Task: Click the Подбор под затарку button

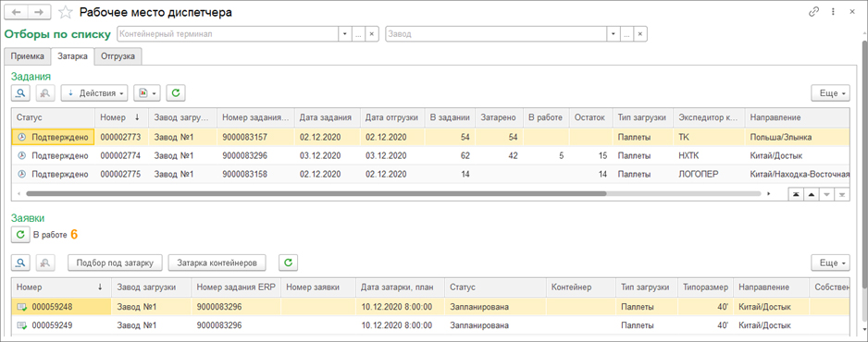Action: (115, 263)
